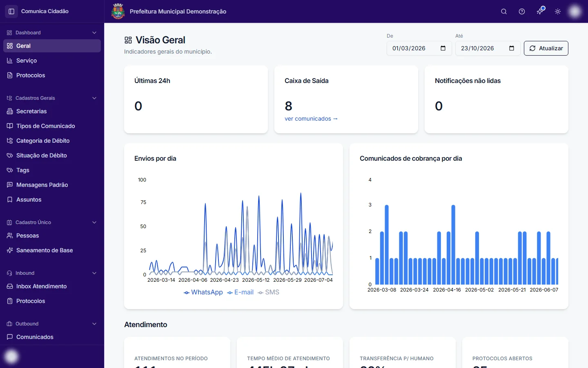Open Protocolos under Inbound
This screenshot has width=588, height=368.
(52, 301)
